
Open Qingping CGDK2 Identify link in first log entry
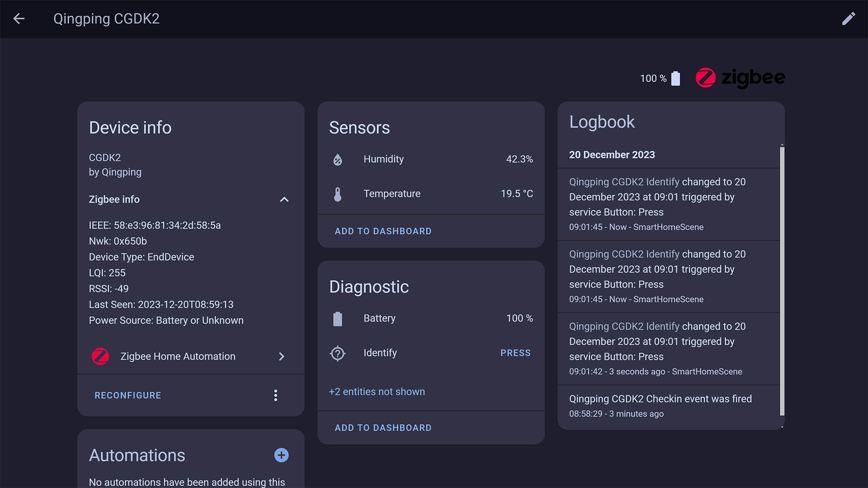pyautogui.click(x=624, y=182)
